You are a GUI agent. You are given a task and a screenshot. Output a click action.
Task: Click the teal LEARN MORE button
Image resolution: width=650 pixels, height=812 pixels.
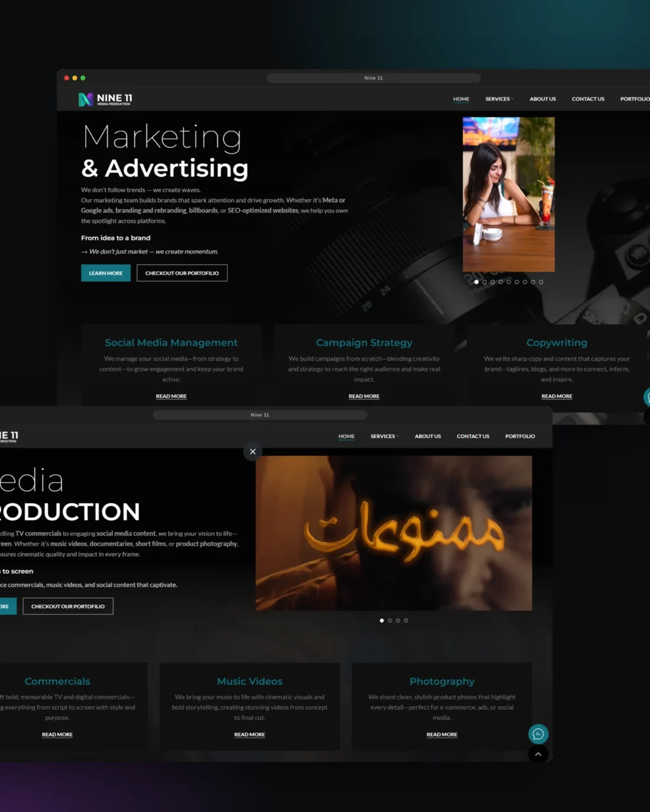[x=106, y=273]
